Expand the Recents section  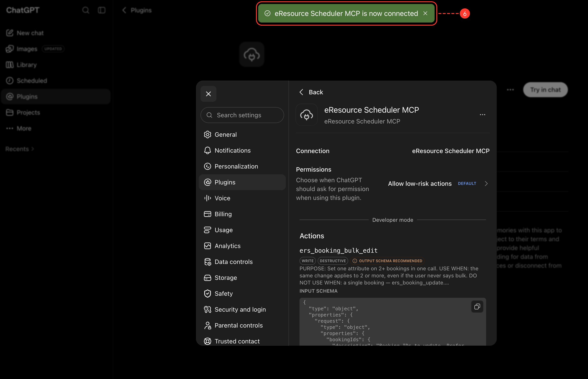(x=20, y=149)
